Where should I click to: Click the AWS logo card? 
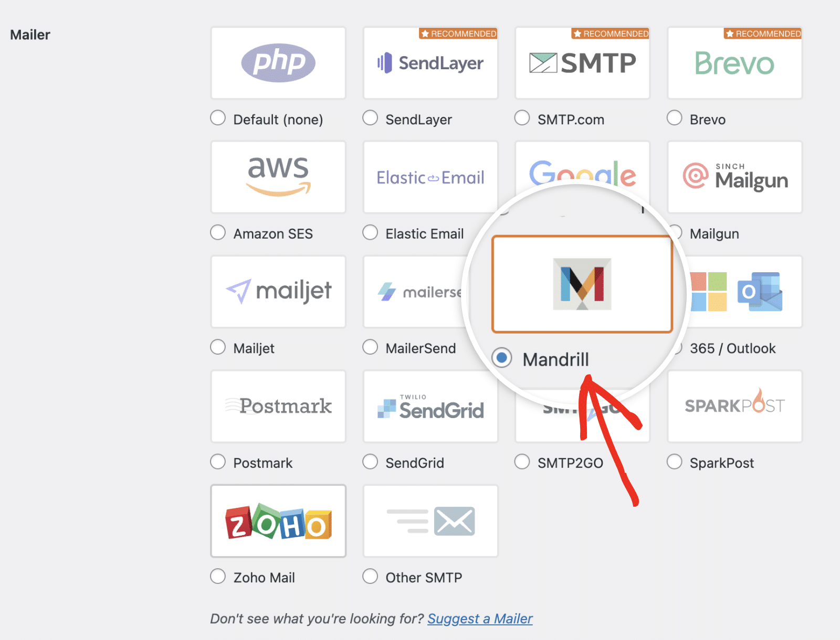point(278,177)
